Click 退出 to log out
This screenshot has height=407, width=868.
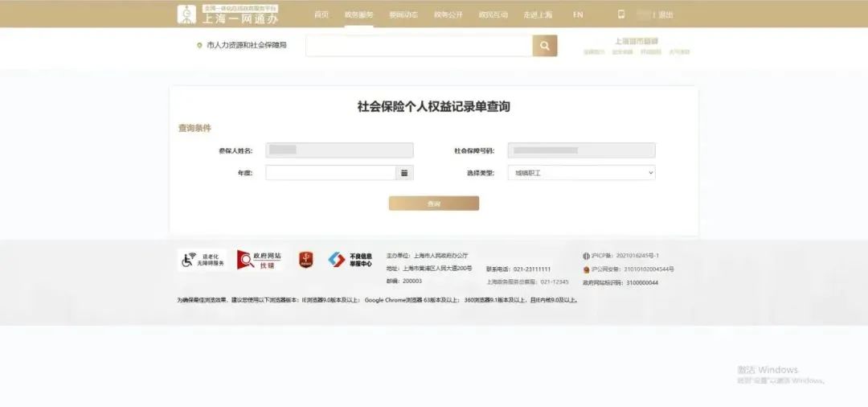pos(666,14)
